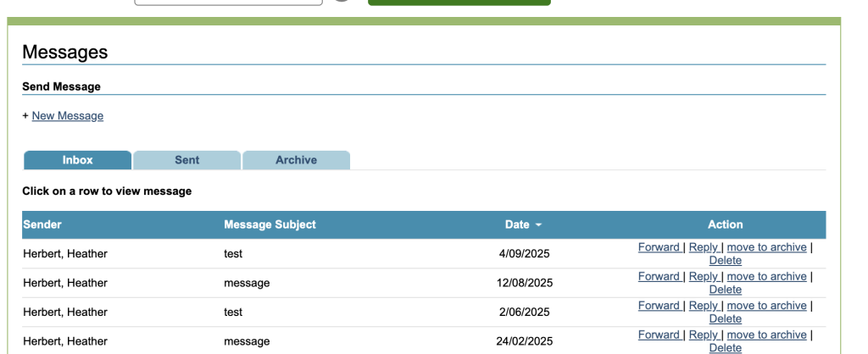Delete the message dated 2/06/2025
This screenshot has width=868, height=354.
[725, 318]
